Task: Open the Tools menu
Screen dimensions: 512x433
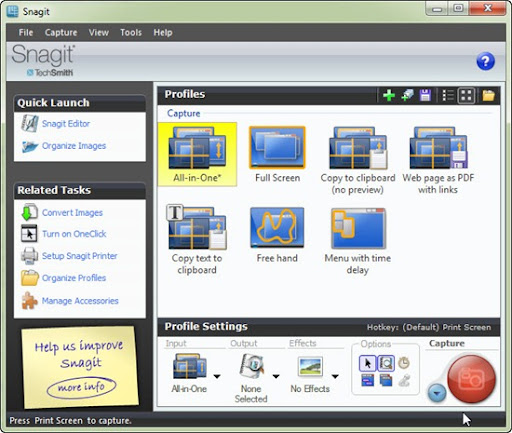Action: (x=131, y=33)
